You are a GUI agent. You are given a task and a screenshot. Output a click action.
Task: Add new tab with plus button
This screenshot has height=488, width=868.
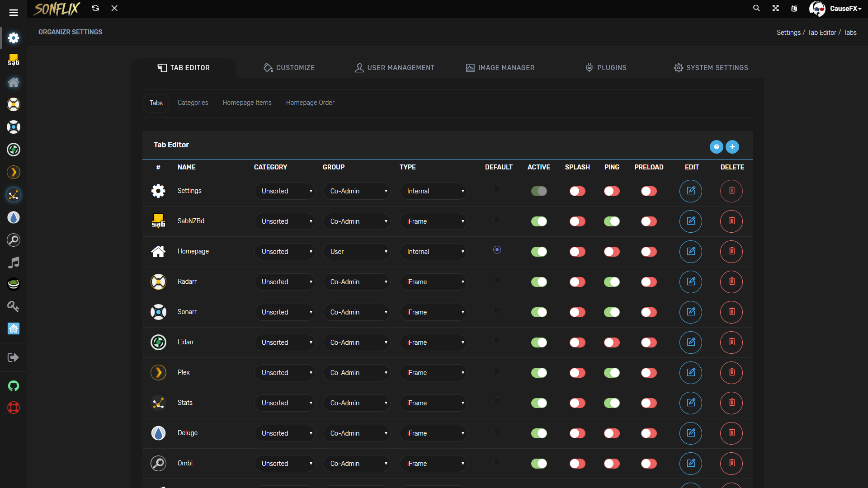pos(732,147)
